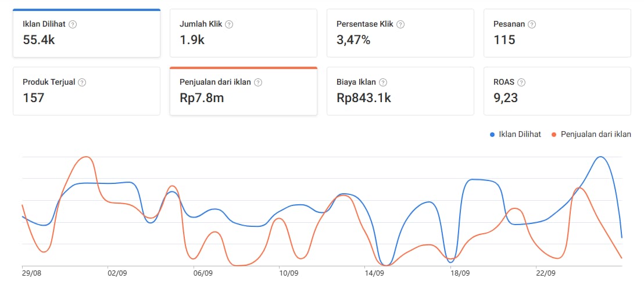This screenshot has height=282, width=644.
Task: Click the 02/09 date label on chart axis
Action: pos(117,273)
